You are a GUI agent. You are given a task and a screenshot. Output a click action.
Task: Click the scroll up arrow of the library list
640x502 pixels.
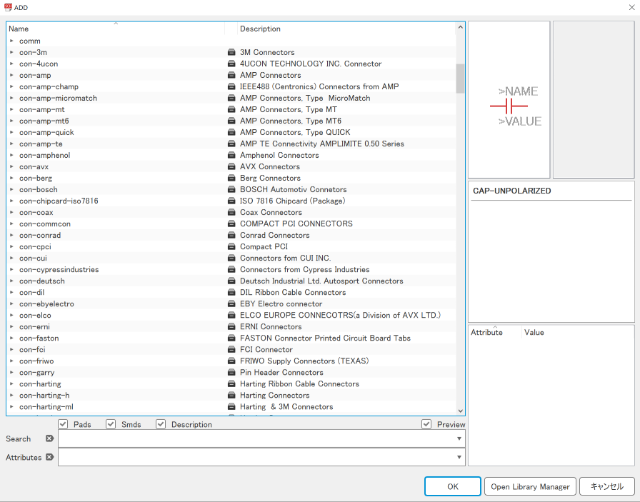click(x=460, y=27)
